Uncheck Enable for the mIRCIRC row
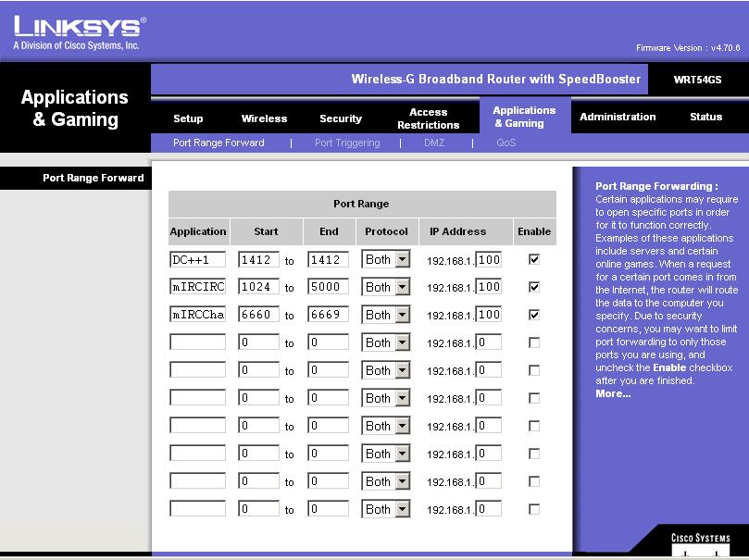This screenshot has height=560, width=749. coord(534,287)
